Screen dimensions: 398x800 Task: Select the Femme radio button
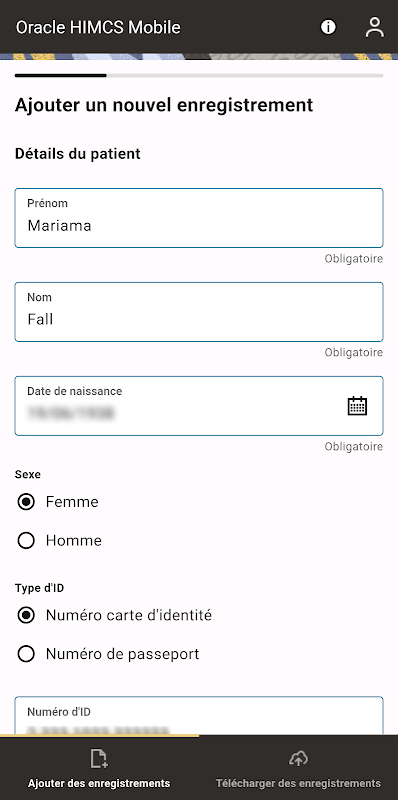[x=26, y=502]
